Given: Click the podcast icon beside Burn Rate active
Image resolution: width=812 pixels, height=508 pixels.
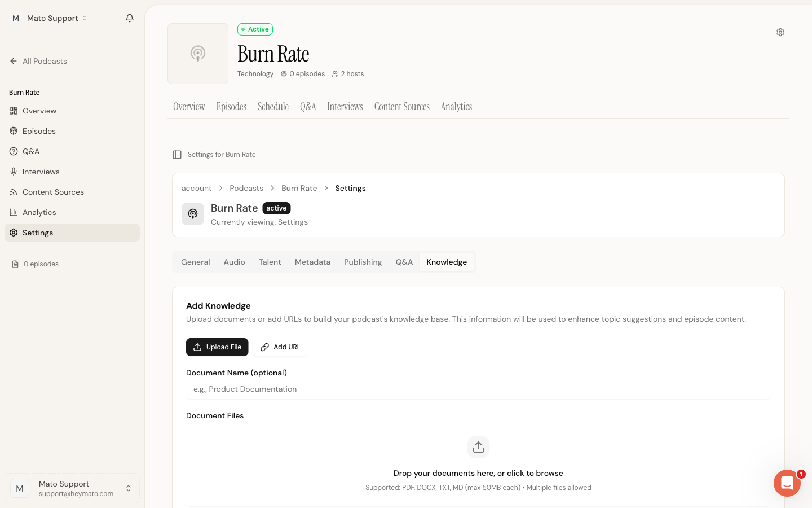Looking at the screenshot, I should (193, 214).
